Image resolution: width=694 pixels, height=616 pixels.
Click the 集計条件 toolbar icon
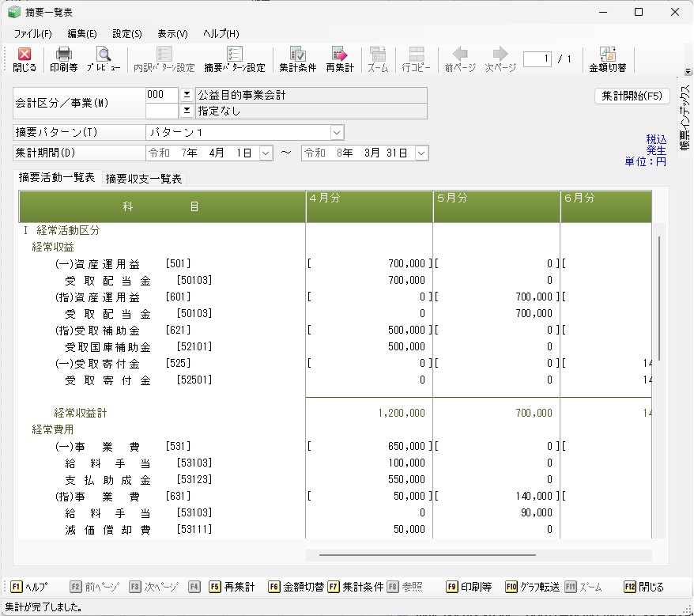click(298, 59)
